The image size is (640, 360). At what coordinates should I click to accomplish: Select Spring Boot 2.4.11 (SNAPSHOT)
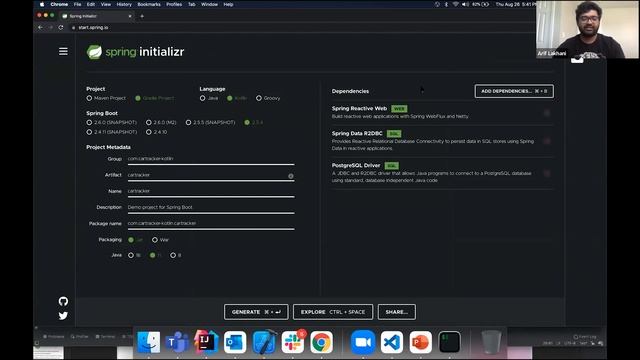[111, 132]
